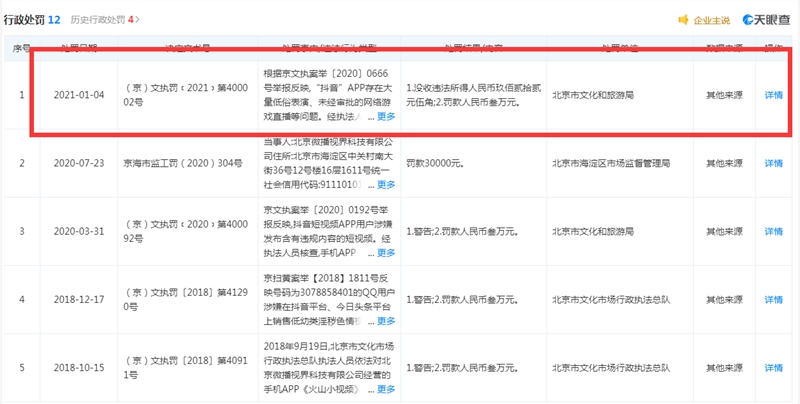Open 详情 for the 2021-01-04 penalty

click(773, 95)
